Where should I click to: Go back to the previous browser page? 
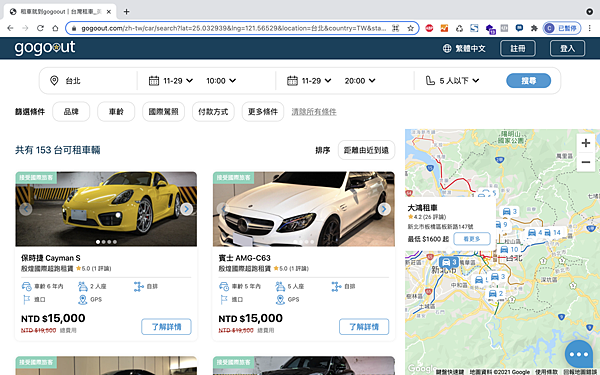10,28
